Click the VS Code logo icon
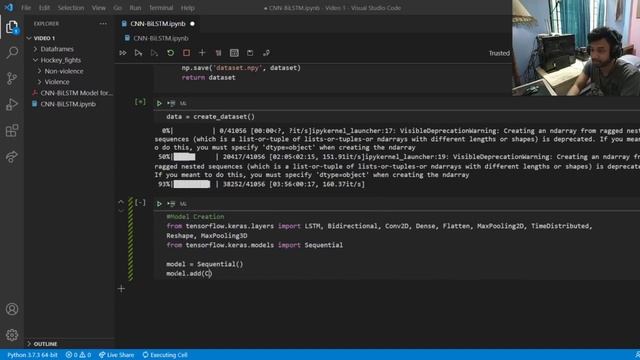 click(9, 7)
